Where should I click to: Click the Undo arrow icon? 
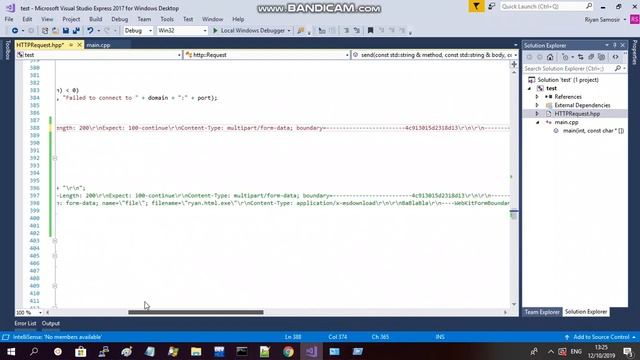(90, 31)
